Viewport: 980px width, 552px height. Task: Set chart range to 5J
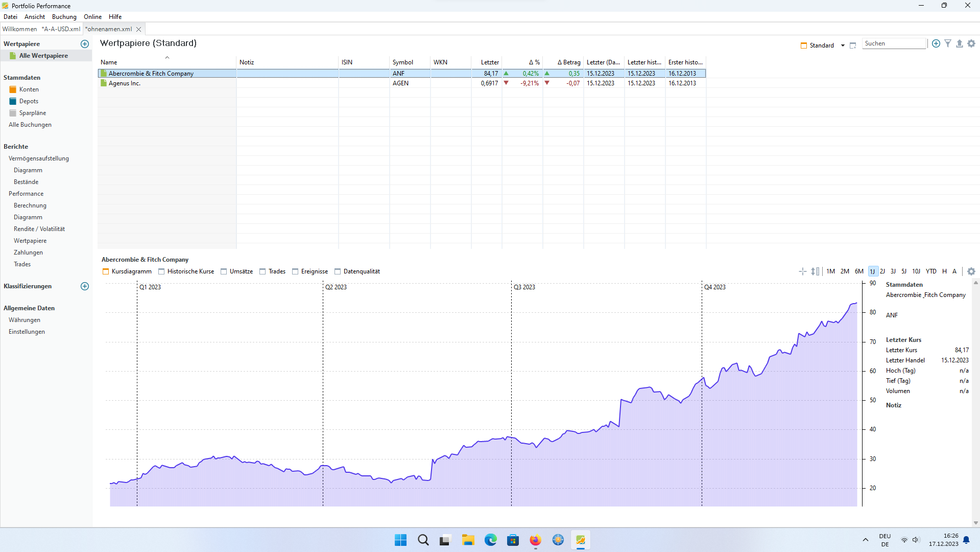904,271
